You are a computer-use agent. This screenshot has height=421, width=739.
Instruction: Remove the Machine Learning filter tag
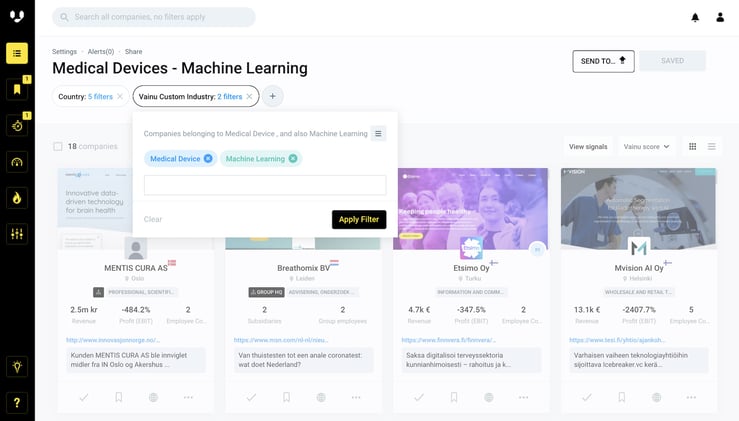tap(293, 158)
